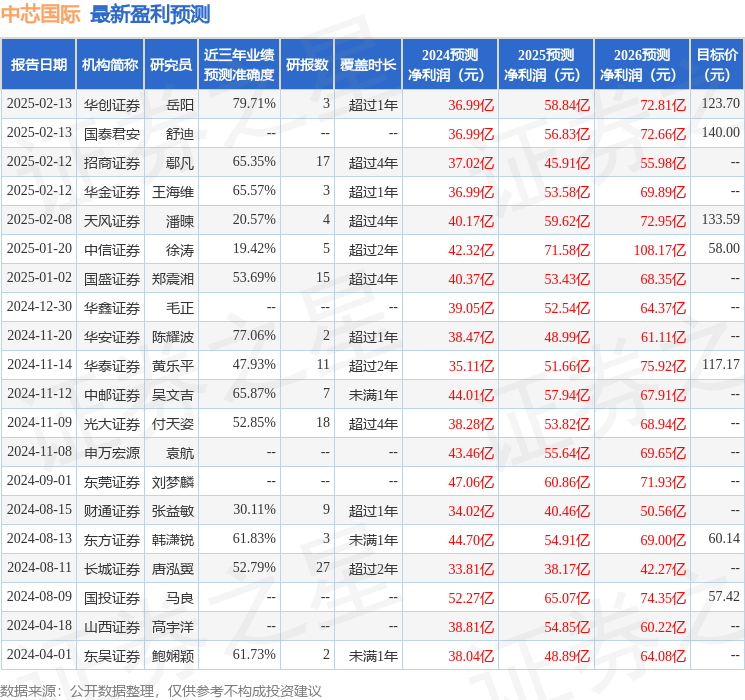Click the 2026 forecast value 42.27亿
The width and height of the screenshot is (745, 700).
pos(663,569)
